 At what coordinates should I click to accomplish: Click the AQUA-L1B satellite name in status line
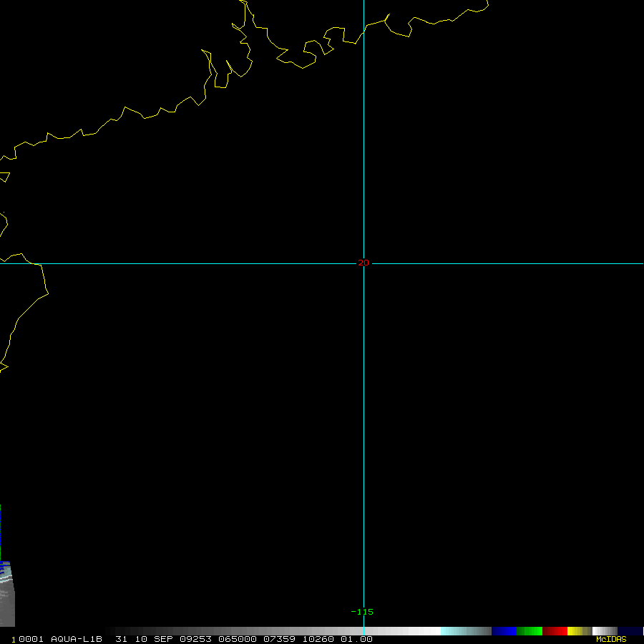[x=77, y=639]
